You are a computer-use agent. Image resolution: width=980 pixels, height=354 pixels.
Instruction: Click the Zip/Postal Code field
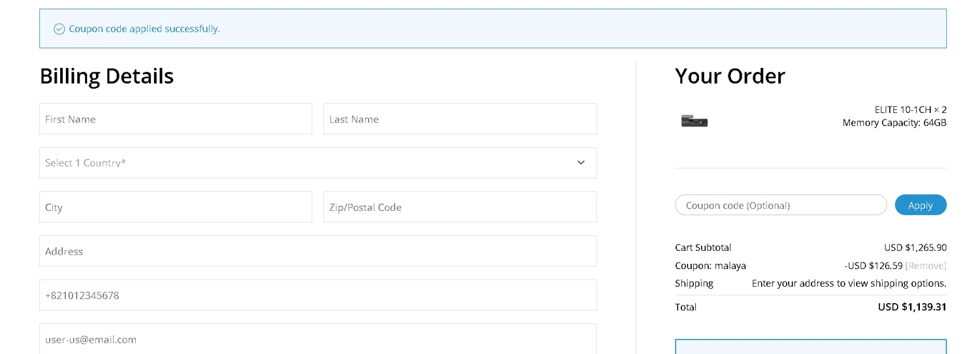pyautogui.click(x=460, y=207)
